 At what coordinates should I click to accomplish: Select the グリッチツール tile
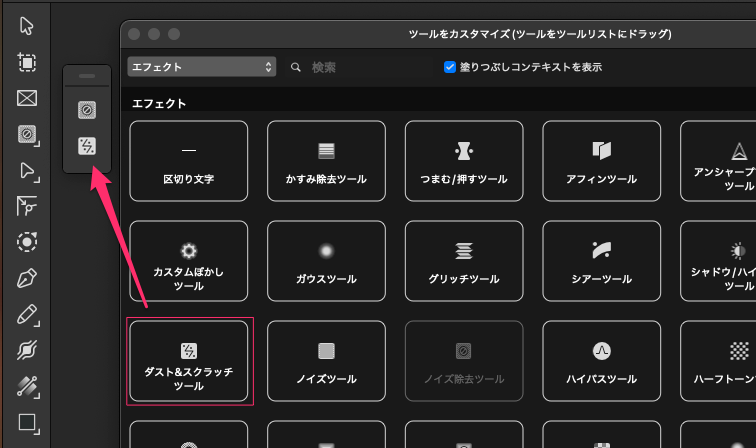464,261
